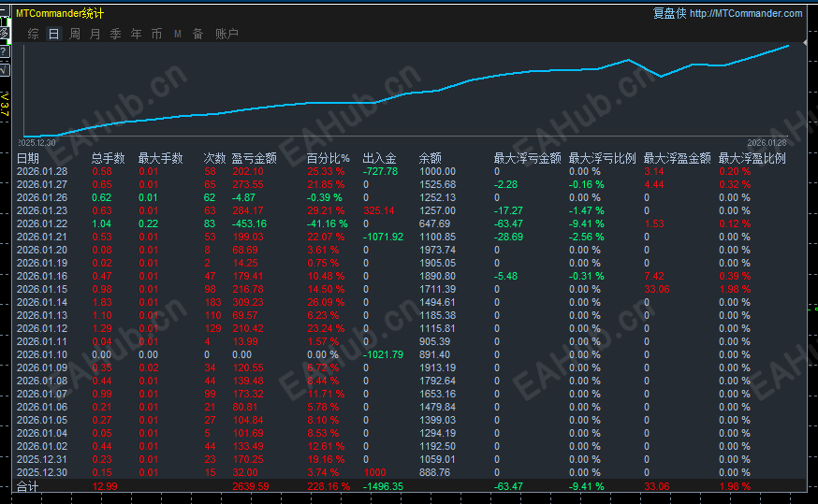
Task: Click the date cell 2026.01.22
Action: [42, 223]
